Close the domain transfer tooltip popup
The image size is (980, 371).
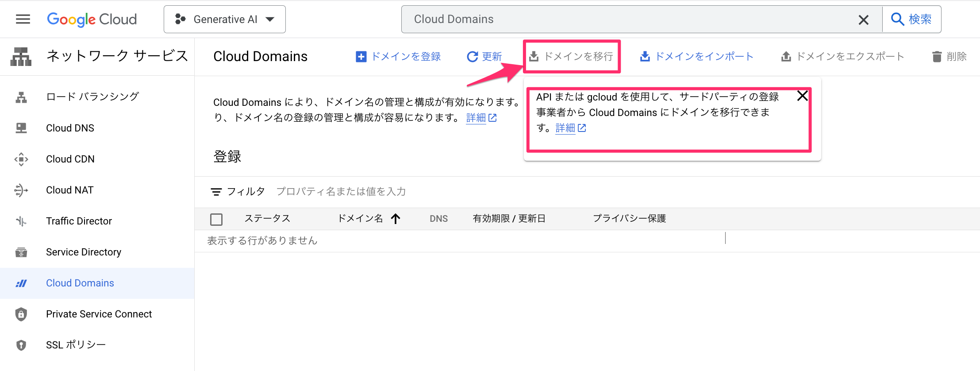point(802,96)
